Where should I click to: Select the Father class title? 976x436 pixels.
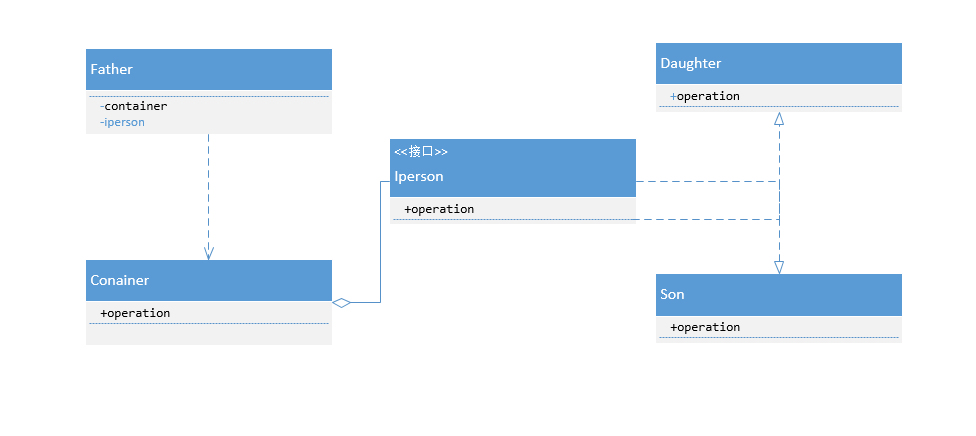click(112, 70)
